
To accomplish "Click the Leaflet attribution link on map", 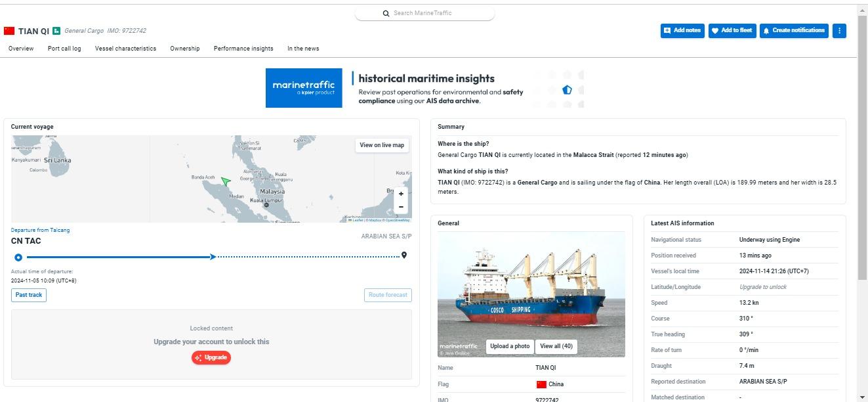I will point(357,220).
